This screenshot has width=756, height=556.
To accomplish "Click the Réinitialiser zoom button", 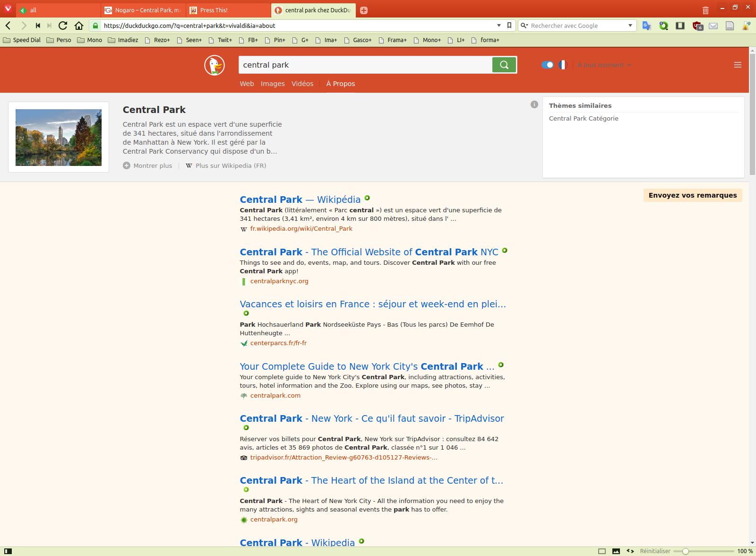I will pyautogui.click(x=655, y=551).
